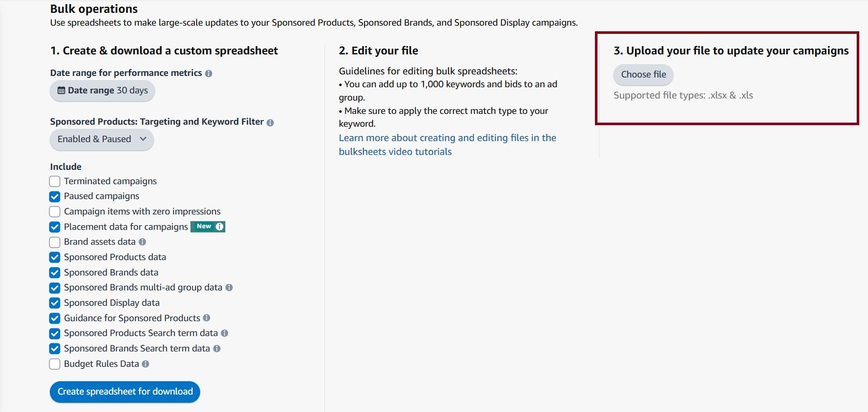This screenshot has height=412, width=868.
Task: Click the info icon on the New placement data badge
Action: coord(219,226)
